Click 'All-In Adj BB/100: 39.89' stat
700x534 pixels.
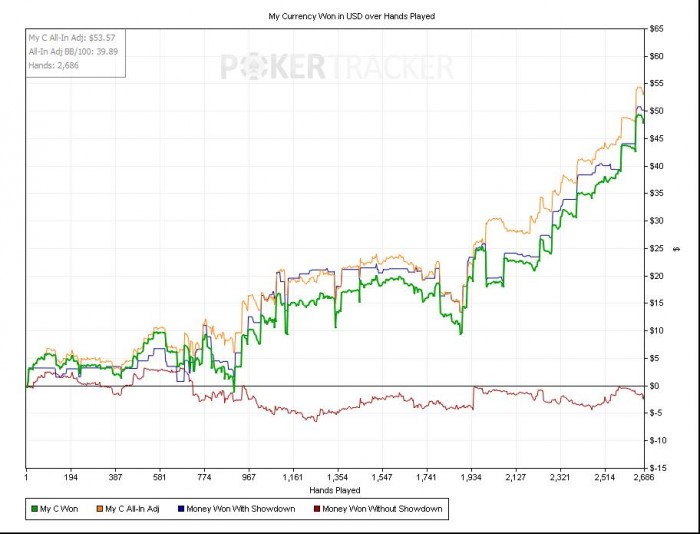(73, 51)
